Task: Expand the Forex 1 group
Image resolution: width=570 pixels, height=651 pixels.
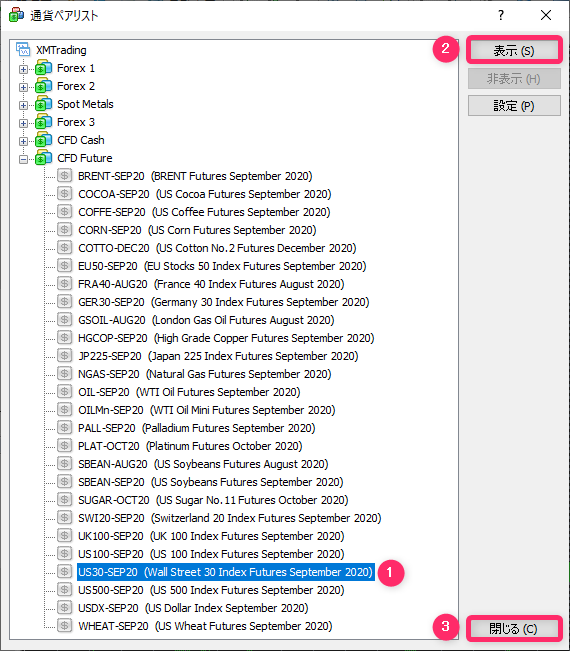Action: click(23, 69)
